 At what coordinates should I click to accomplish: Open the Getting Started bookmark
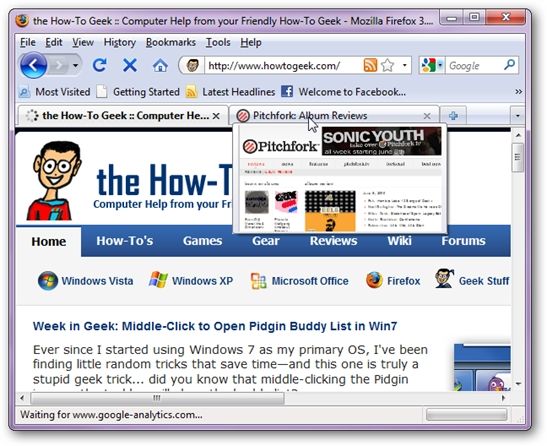click(138, 92)
